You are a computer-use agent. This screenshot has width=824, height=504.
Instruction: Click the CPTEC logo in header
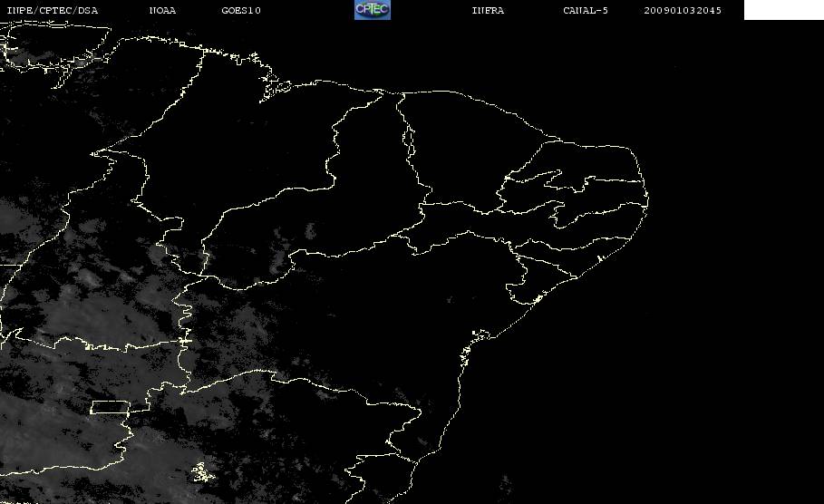click(x=373, y=10)
